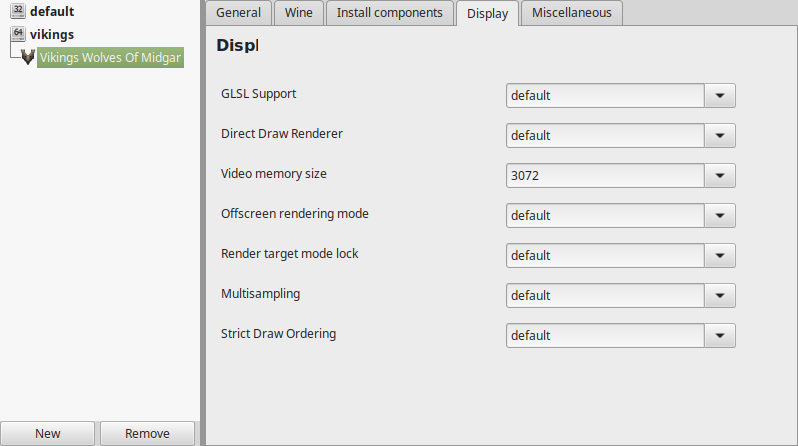Image resolution: width=798 pixels, height=446 pixels.
Task: Click the Vikings wolf head shortcut icon
Action: tap(28, 57)
